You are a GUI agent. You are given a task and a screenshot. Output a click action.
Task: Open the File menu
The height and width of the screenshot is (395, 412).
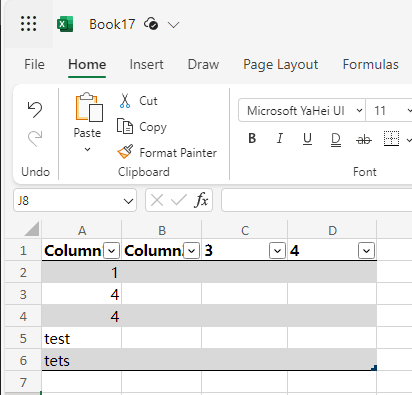point(34,64)
